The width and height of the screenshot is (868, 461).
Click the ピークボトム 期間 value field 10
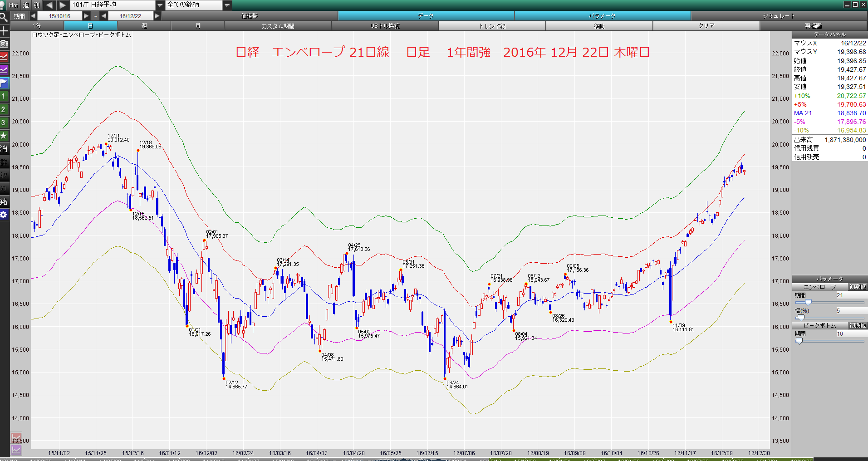(x=851, y=333)
